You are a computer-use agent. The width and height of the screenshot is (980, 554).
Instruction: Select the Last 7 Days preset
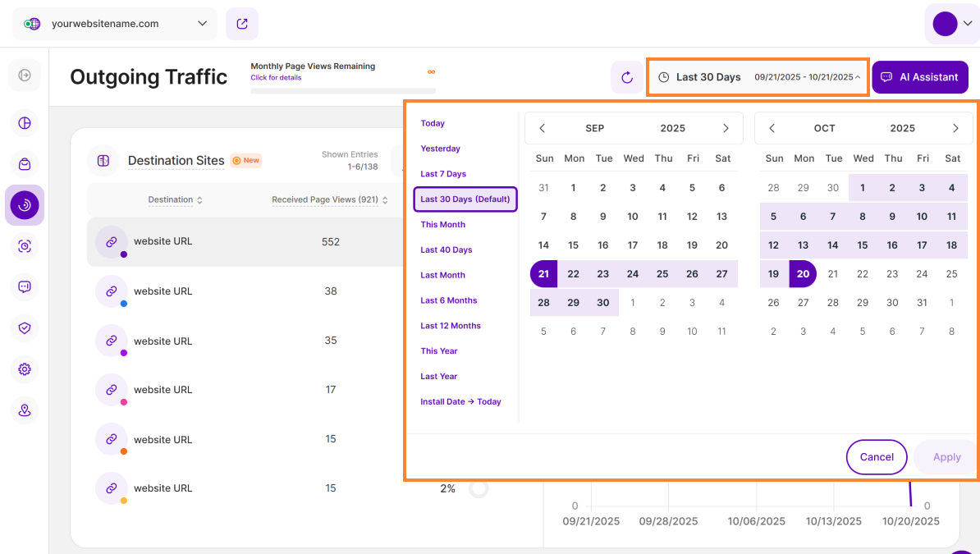[x=443, y=174]
